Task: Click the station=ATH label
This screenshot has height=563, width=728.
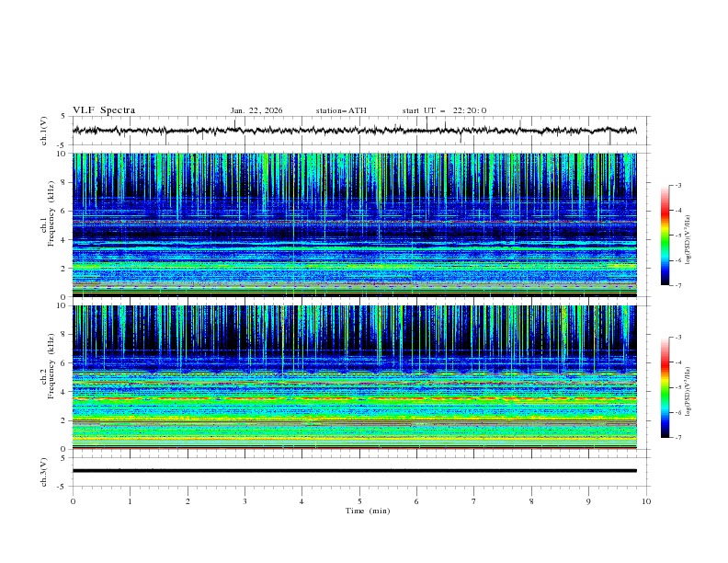Action: (x=341, y=110)
